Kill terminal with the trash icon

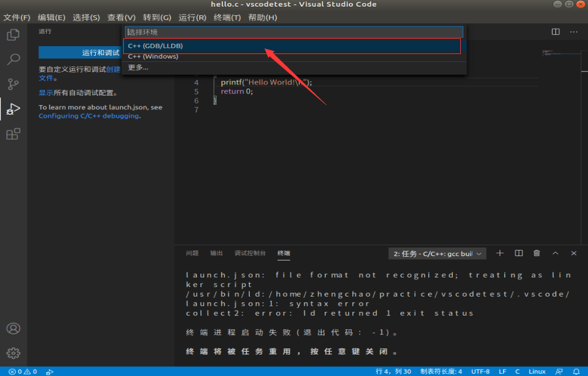pos(537,253)
